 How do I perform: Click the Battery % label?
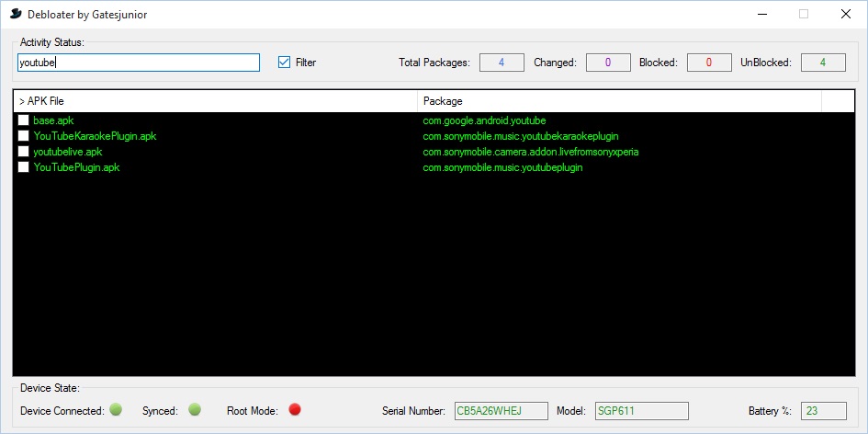tap(770, 411)
